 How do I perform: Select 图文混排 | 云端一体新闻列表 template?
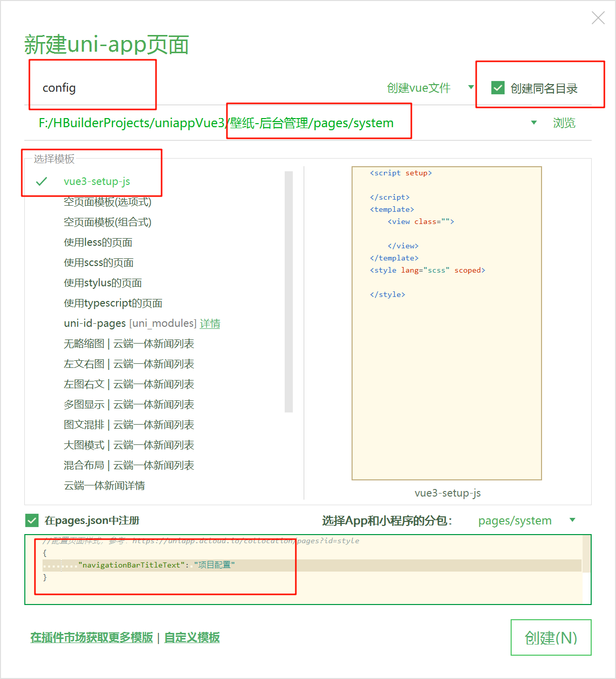(x=129, y=425)
